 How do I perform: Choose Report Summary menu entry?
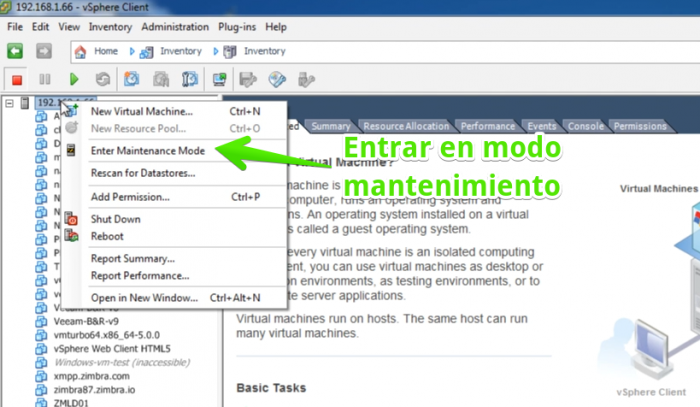(x=175, y=258)
